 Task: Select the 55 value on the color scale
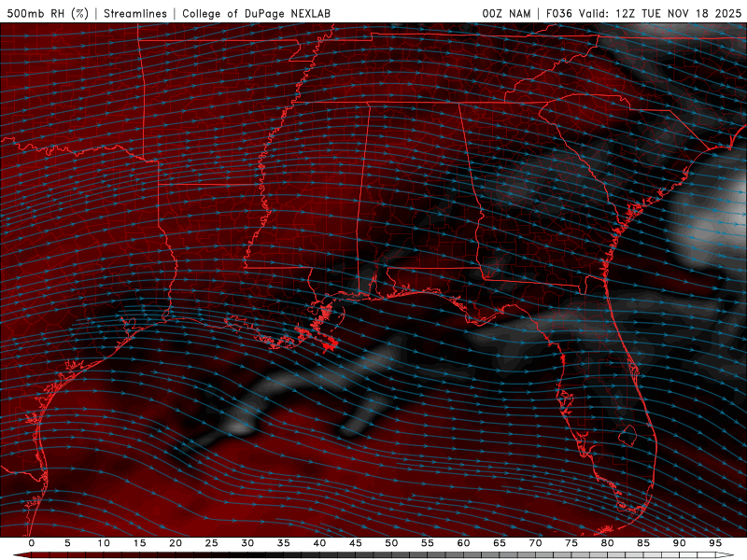428,543
